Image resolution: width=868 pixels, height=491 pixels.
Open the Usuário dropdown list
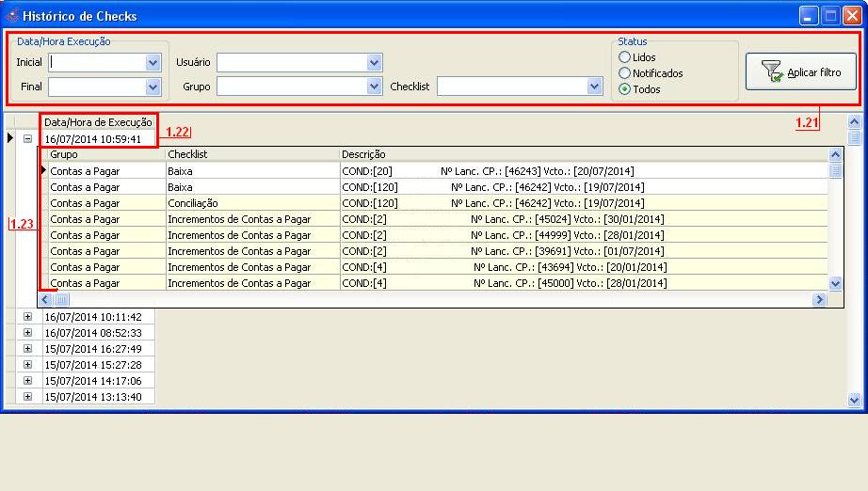[374, 63]
